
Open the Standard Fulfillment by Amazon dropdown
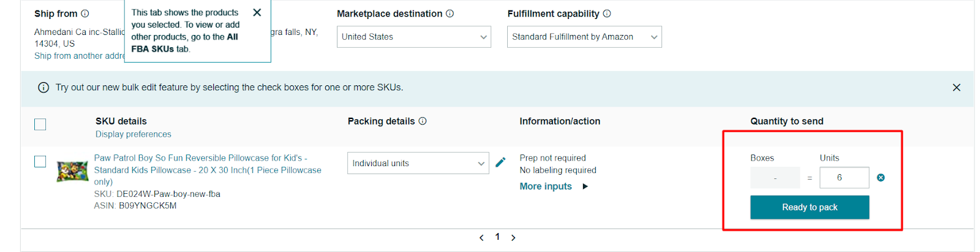click(584, 37)
